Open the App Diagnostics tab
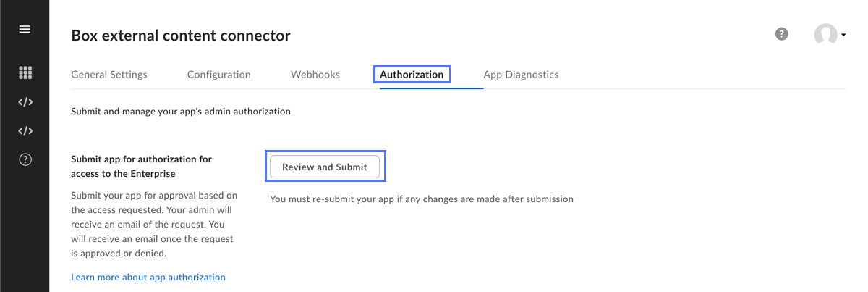868x292 pixels. point(521,75)
